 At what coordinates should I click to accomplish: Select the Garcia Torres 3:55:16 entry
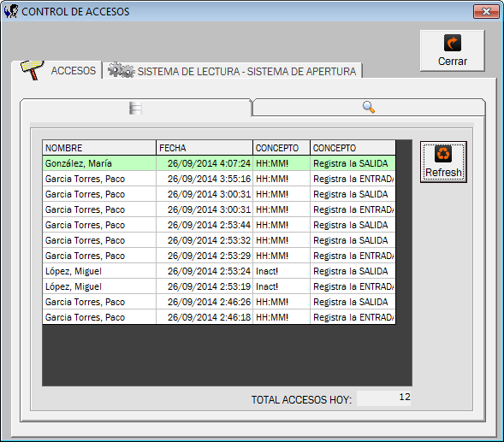coord(219,179)
